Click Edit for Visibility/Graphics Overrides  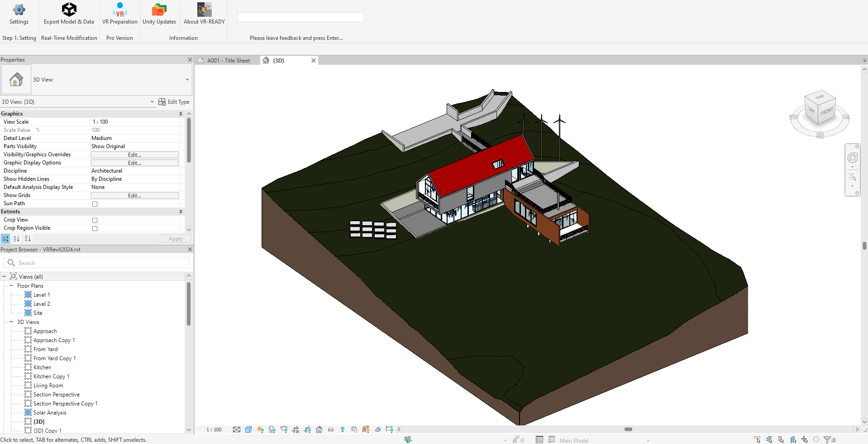[x=134, y=155]
